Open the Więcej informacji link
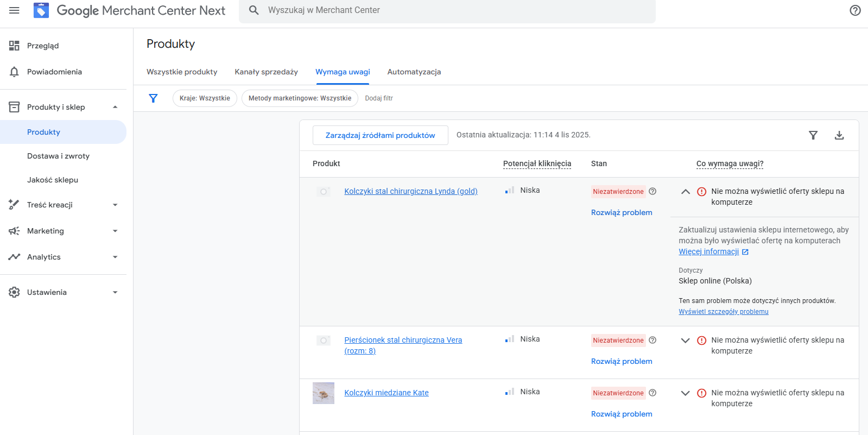Screen dimensions: 868x435 [x=708, y=251]
